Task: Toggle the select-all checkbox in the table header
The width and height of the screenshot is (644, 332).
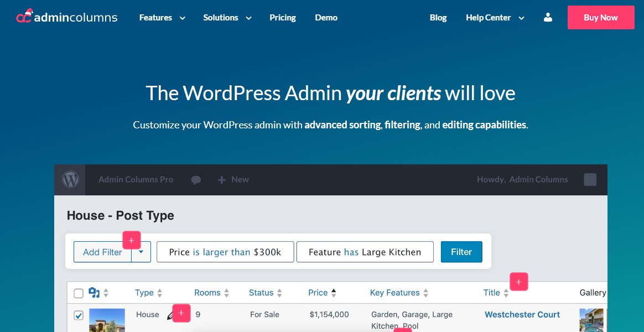Action: (79, 293)
